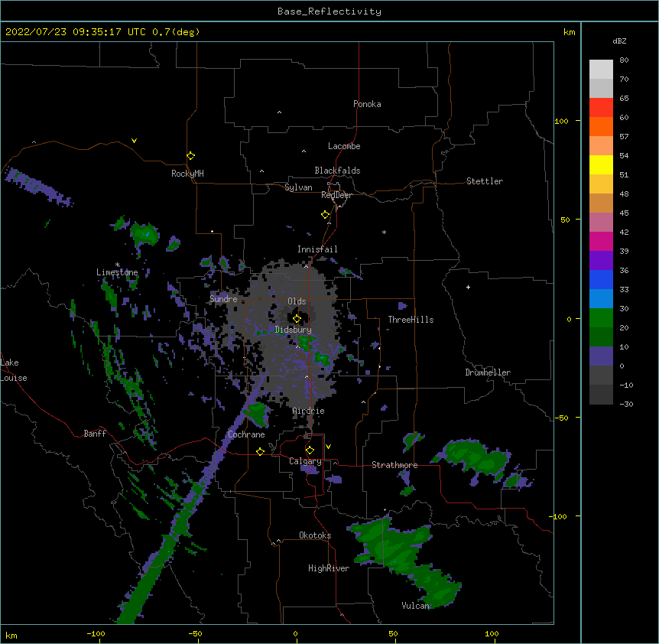The width and height of the screenshot is (659, 644).
Task: Click the Ponoka city label
Action: click(x=367, y=104)
